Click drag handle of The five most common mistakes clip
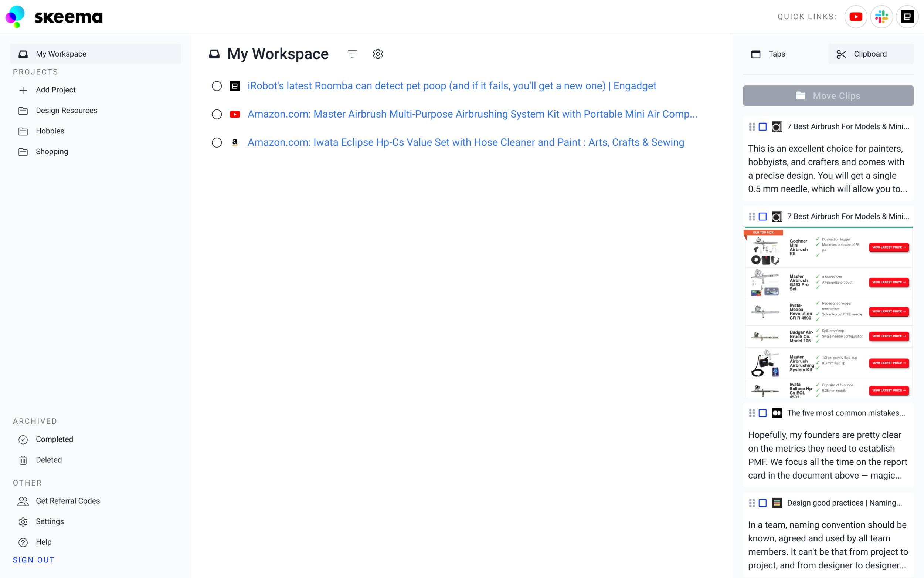Image resolution: width=924 pixels, height=578 pixels. [752, 413]
